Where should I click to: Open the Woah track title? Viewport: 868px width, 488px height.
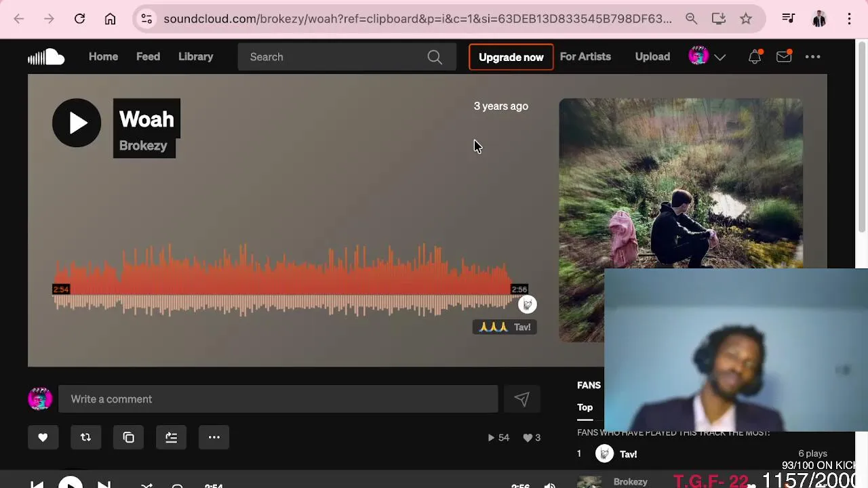click(x=146, y=119)
